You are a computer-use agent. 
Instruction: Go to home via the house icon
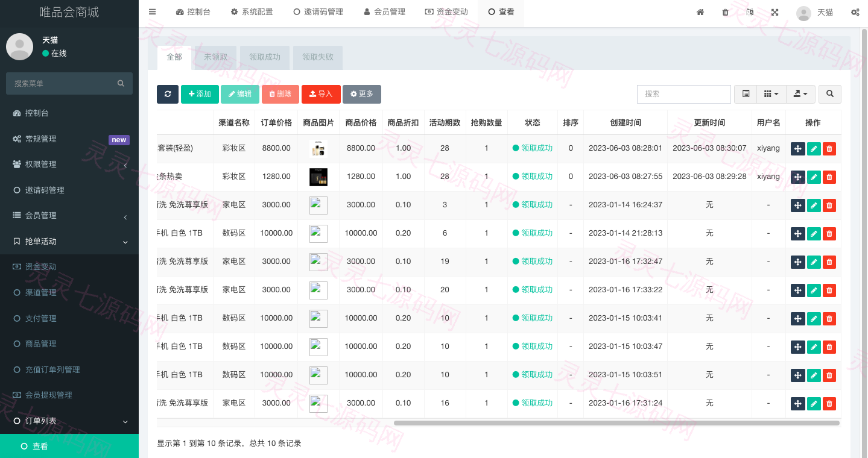pos(700,12)
